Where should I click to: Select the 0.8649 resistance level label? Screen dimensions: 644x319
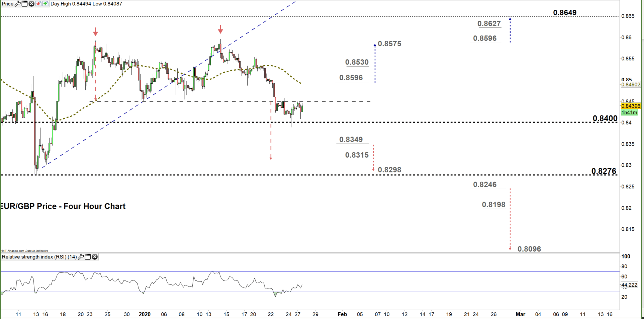(565, 13)
